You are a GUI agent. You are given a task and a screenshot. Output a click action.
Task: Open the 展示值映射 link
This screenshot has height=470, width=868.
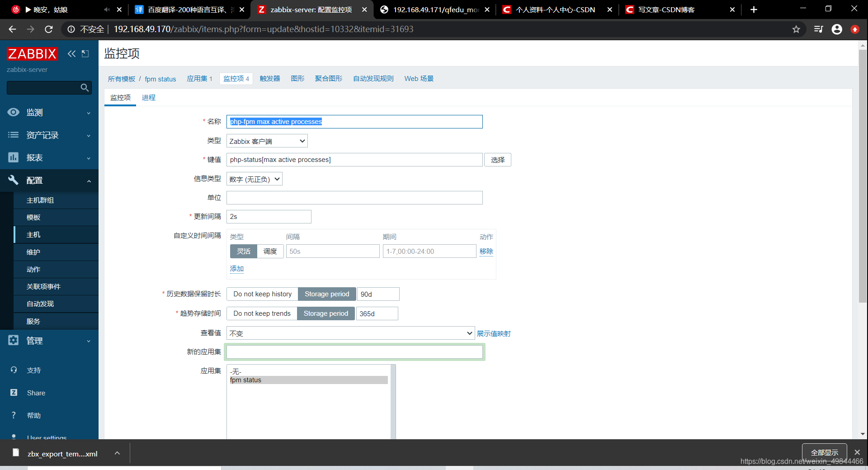(494, 334)
